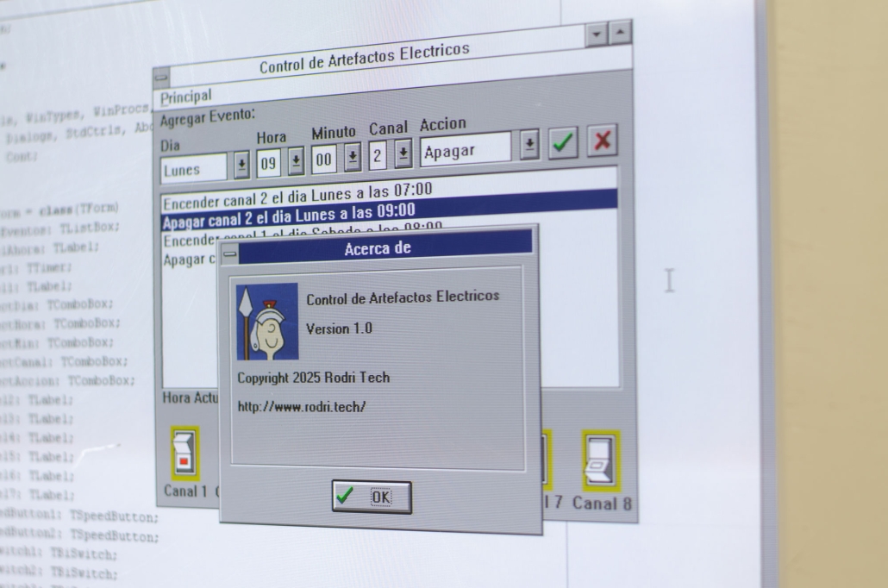This screenshot has height=588, width=888.
Task: Open the main window control menu box
Action: [161, 78]
